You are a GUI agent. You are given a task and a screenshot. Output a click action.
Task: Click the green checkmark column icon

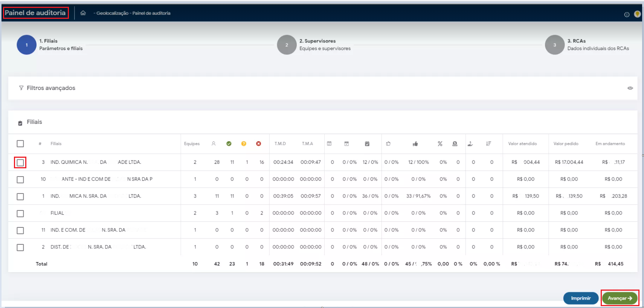[x=229, y=143]
